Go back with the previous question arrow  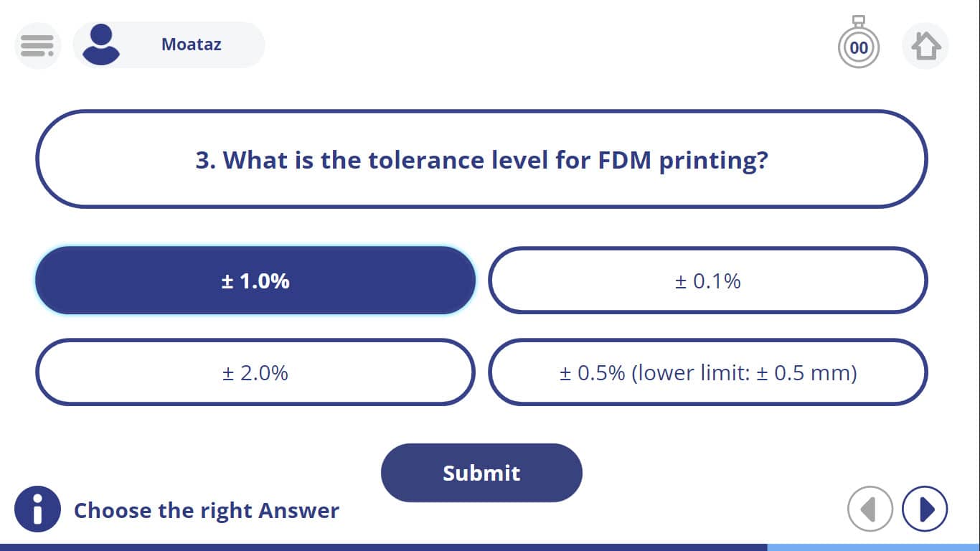click(x=870, y=509)
